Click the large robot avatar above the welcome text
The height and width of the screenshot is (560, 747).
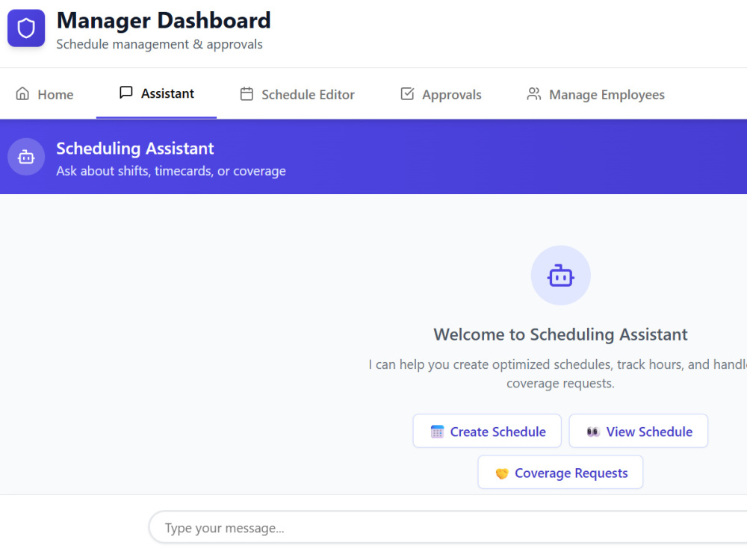561,276
